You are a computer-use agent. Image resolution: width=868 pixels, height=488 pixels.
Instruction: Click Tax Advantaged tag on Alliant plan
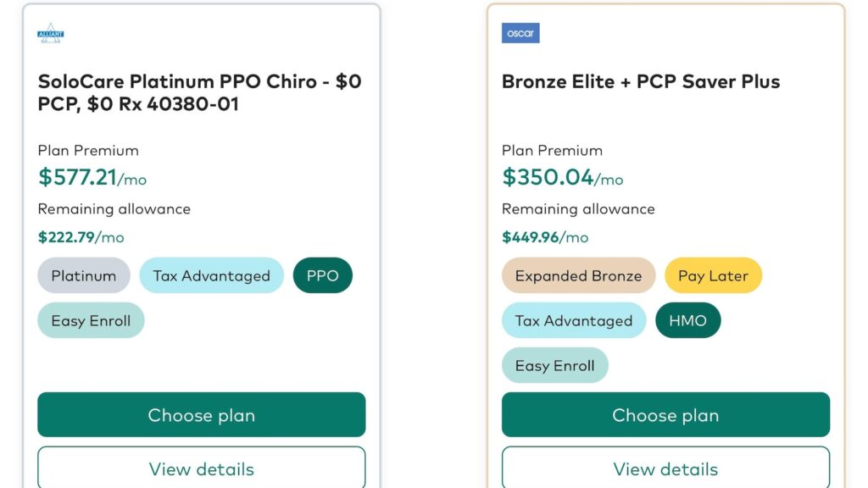tap(211, 275)
